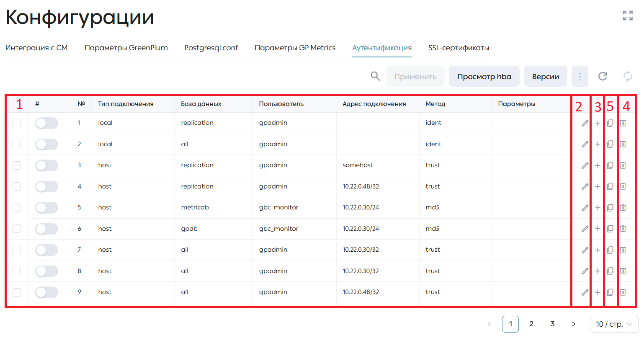Click the refresh arrow icon
Viewport: 644px width, 338px height.
click(x=603, y=76)
